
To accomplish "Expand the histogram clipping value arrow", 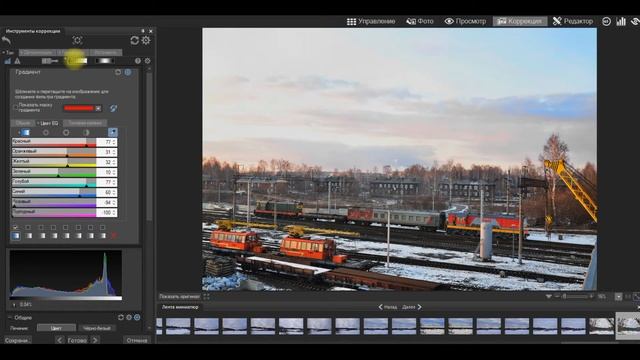I will (13, 304).
